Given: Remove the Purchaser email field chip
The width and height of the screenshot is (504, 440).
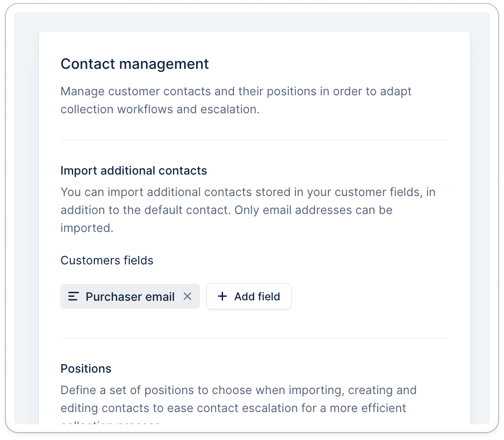Looking at the screenshot, I should (x=187, y=296).
